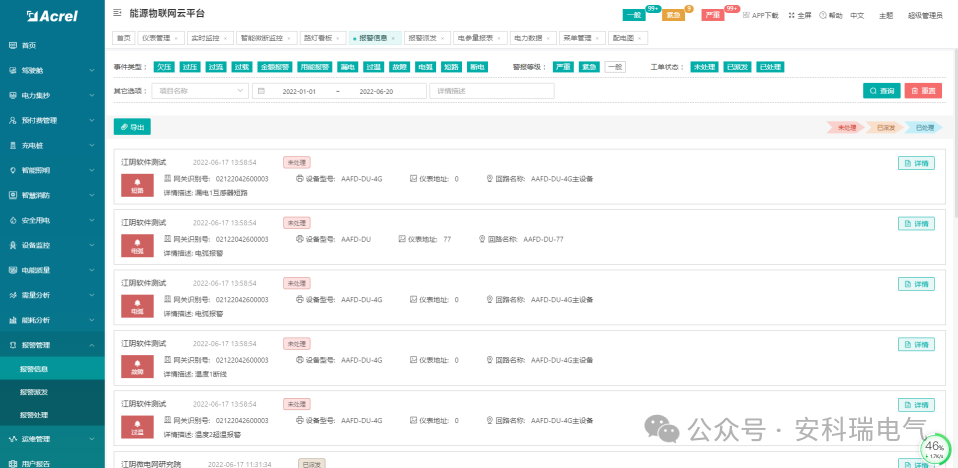Open the 主题 theme selector
This screenshot has height=468, width=958.
(885, 15)
